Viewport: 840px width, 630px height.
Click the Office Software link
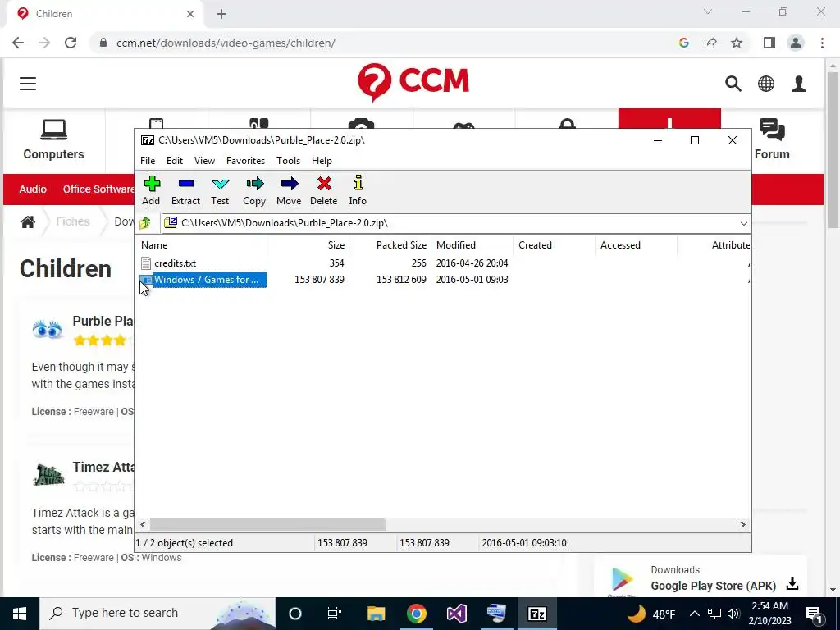[x=98, y=189]
